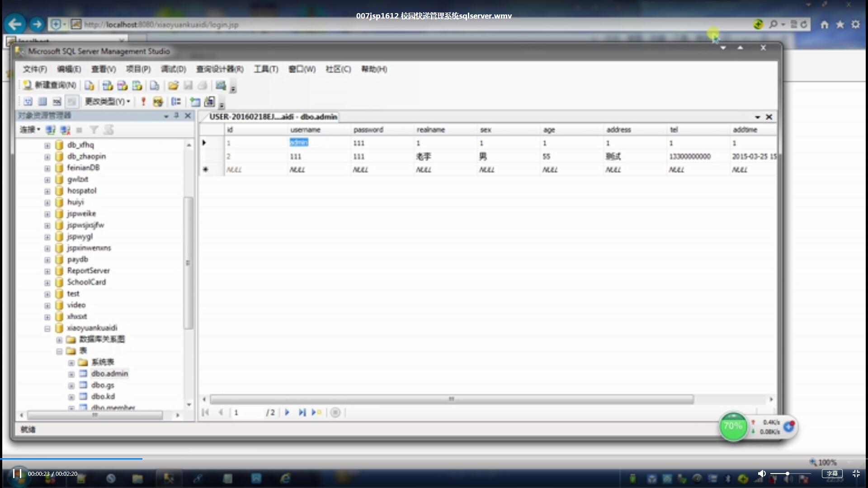868x488 pixels.
Task: Select the dbo.admin document tab
Action: [273, 117]
